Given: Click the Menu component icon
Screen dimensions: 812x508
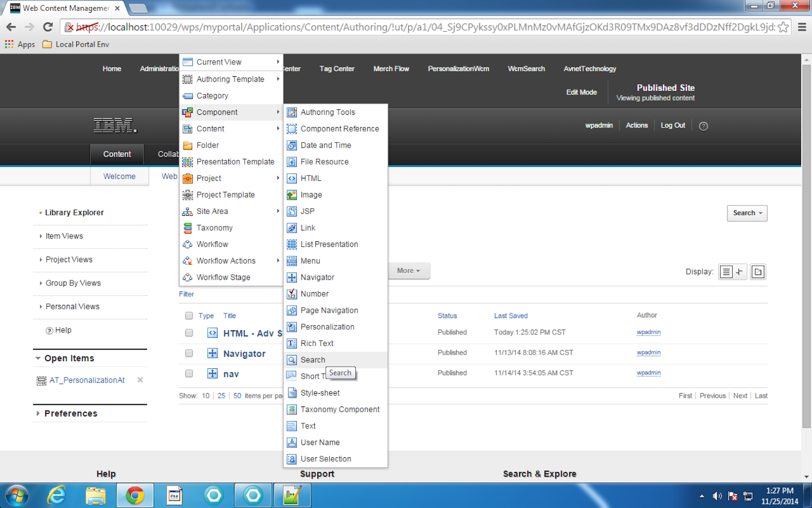Looking at the screenshot, I should pos(292,261).
